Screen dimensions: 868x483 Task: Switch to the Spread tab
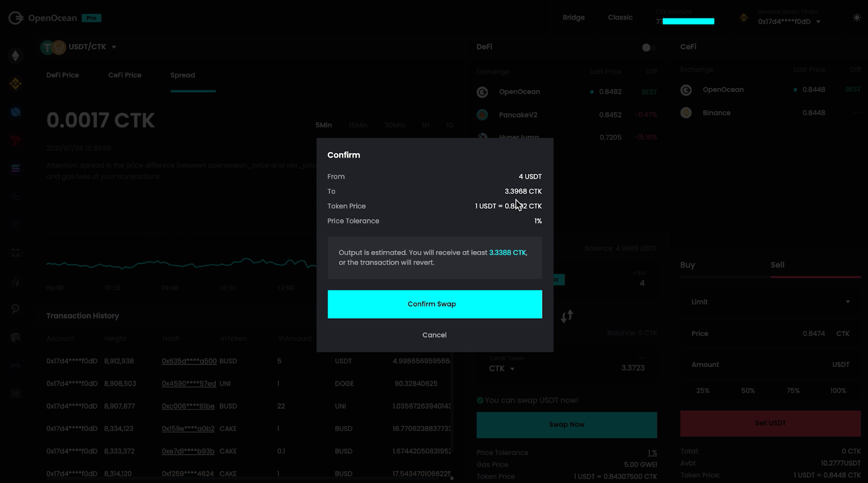[x=183, y=75]
